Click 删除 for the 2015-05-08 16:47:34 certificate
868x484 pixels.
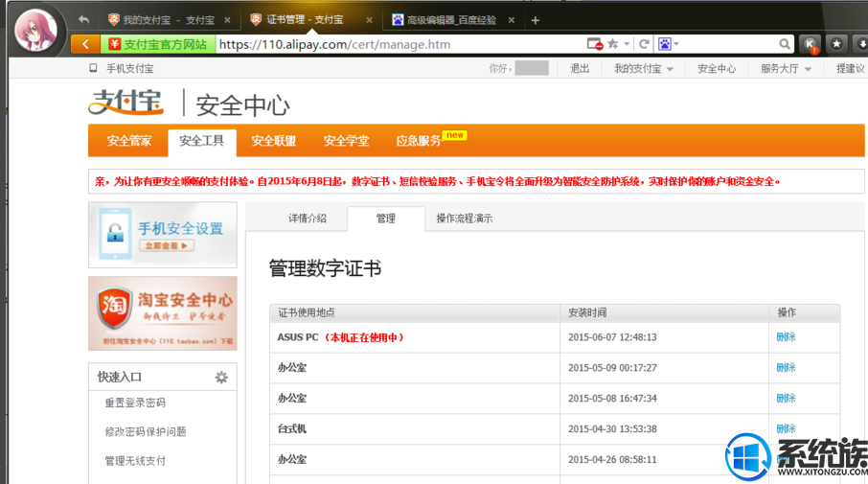pyautogui.click(x=786, y=398)
